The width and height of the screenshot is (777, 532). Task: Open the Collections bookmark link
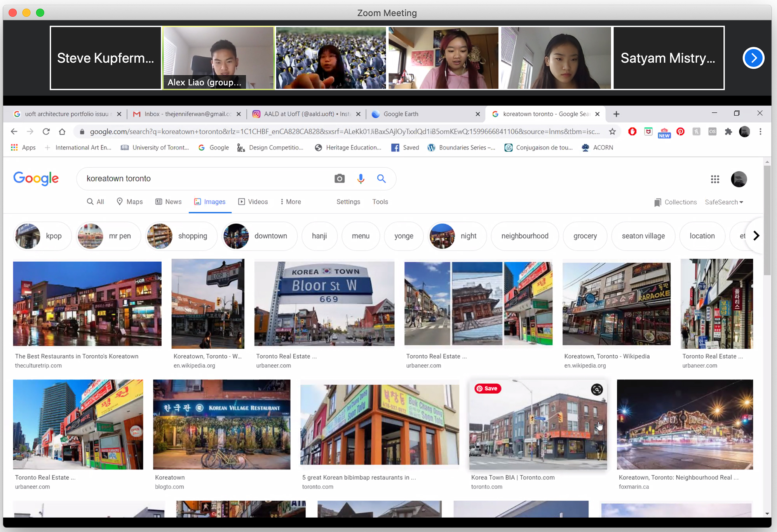675,202
